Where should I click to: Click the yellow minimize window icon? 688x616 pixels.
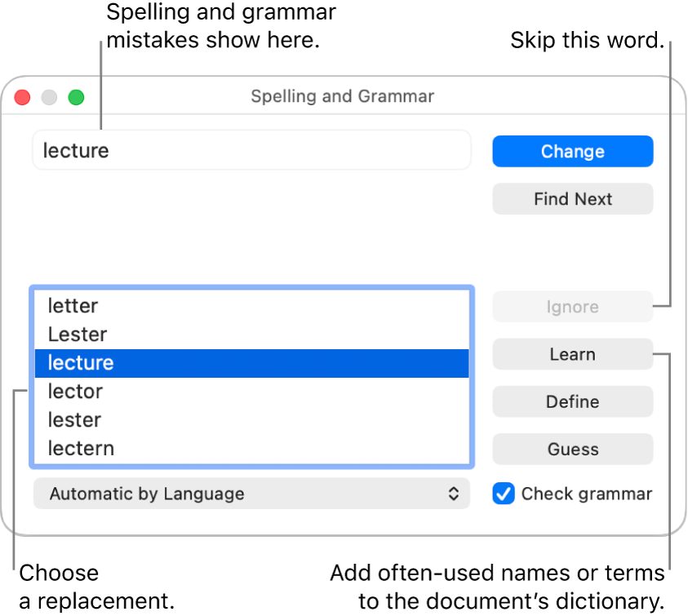coord(48,96)
